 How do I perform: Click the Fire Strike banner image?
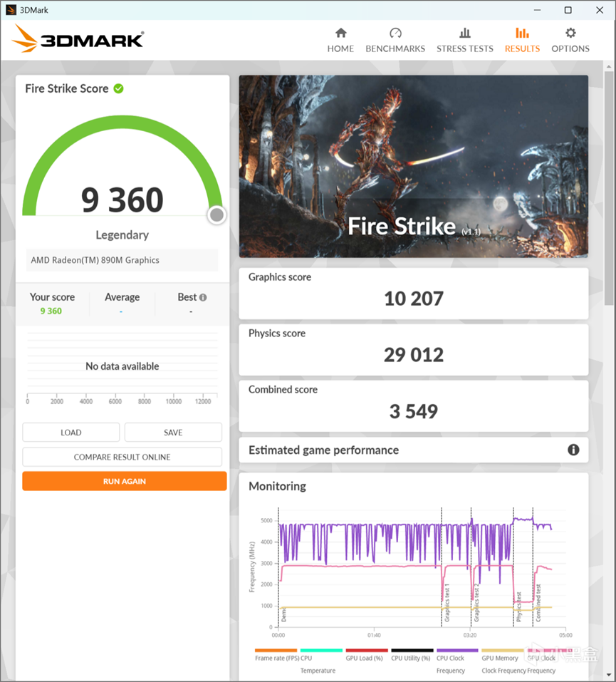414,166
